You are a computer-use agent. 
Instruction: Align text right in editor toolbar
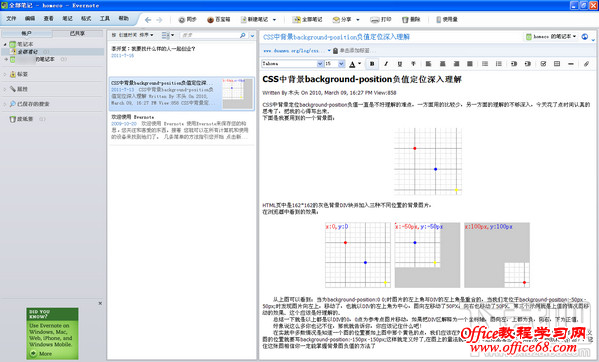pos(456,64)
